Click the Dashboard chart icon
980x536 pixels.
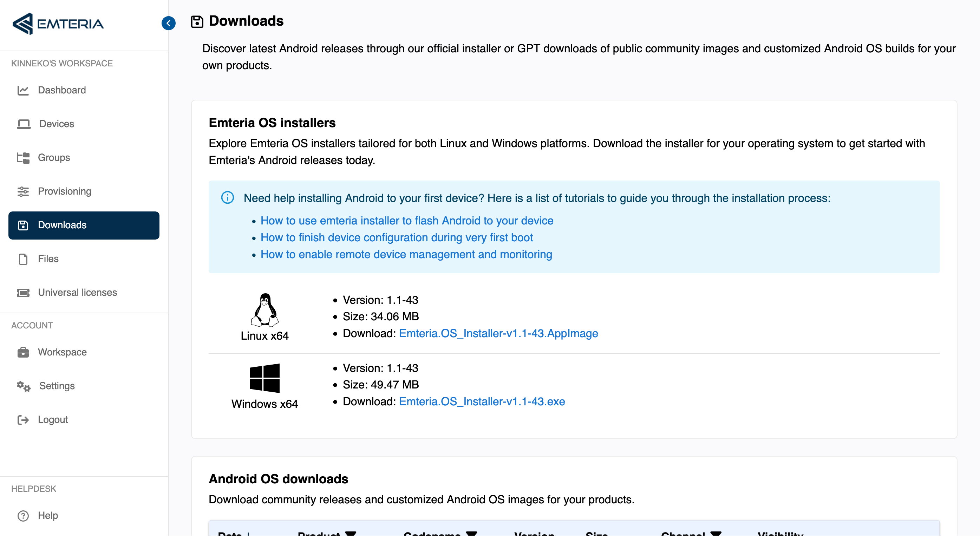pyautogui.click(x=23, y=90)
